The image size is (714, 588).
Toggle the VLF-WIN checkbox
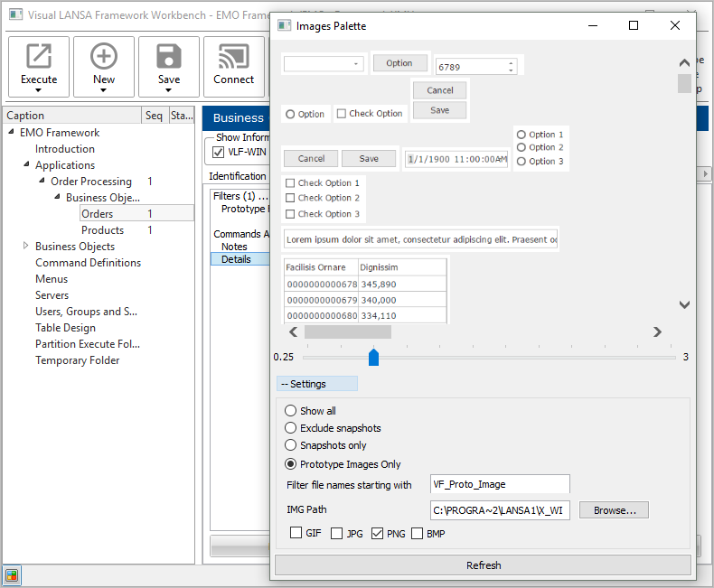click(x=219, y=152)
